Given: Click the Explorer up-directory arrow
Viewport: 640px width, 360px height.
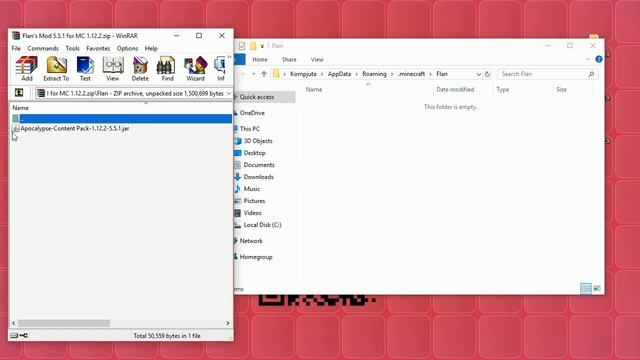Looking at the screenshot, I should 264,74.
